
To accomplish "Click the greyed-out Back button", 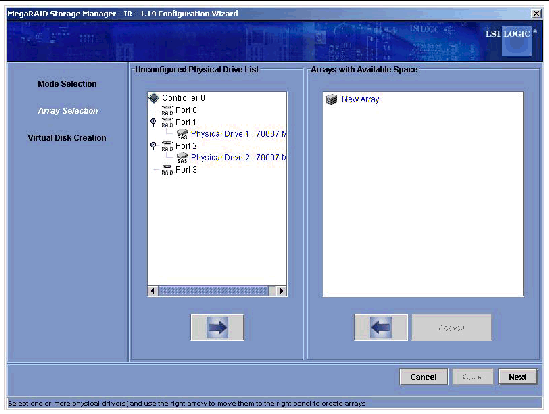I will 473,377.
